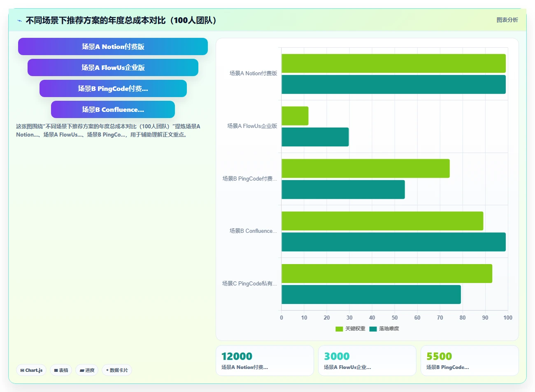Viewport: 535px width, 392px height.
Task: Click the 落地难度 teal legend swatch
Action: pos(373,329)
